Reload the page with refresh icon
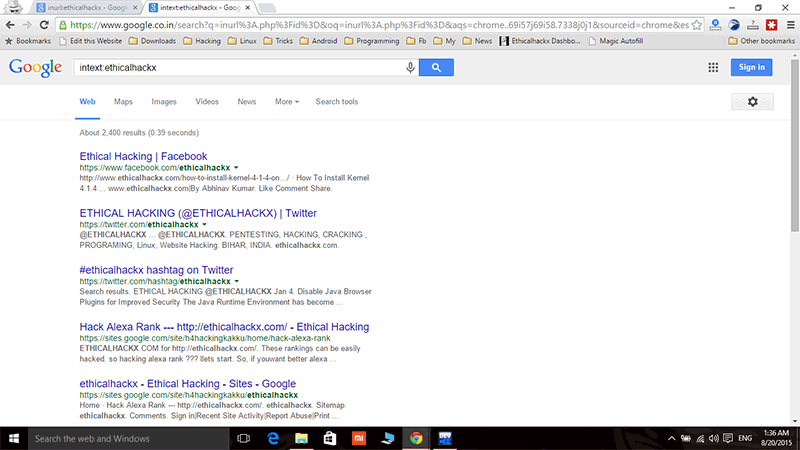The height and width of the screenshot is (450, 800). pos(44,25)
